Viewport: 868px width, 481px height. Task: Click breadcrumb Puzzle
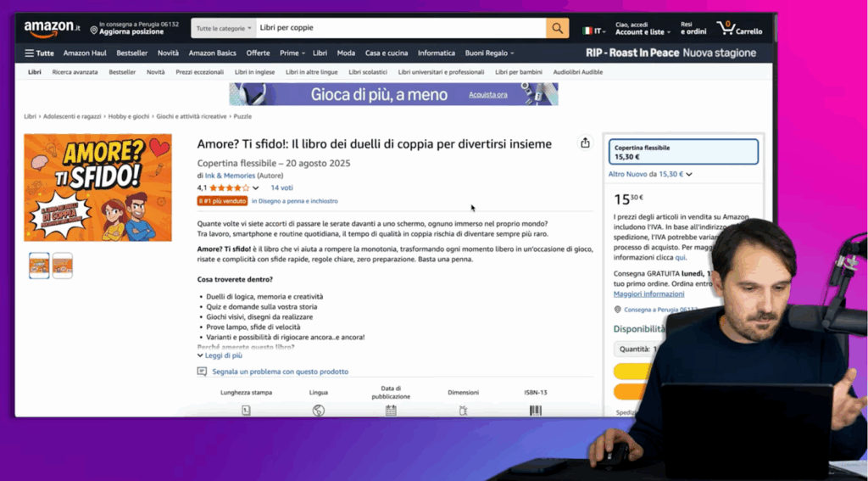pos(242,116)
